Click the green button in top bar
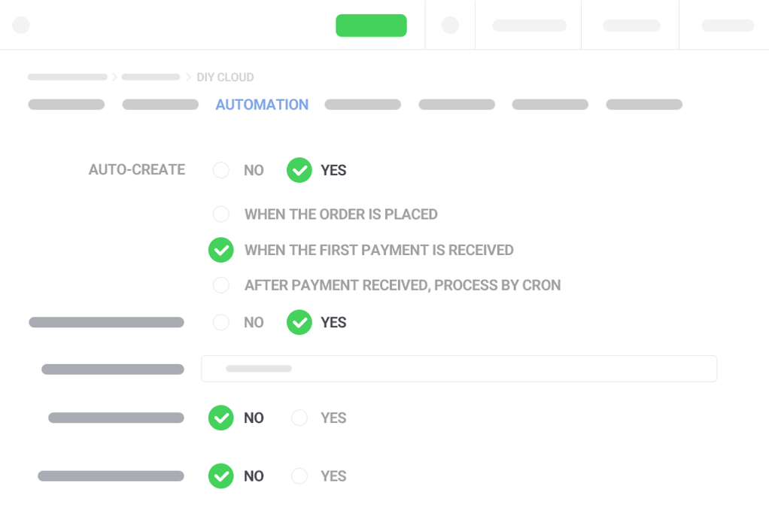 pos(371,26)
